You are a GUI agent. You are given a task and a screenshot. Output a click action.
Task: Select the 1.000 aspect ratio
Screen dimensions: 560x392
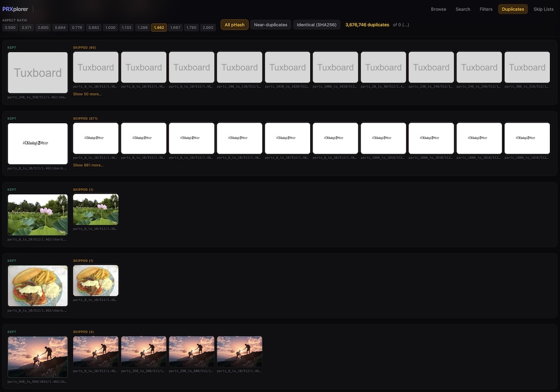pyautogui.click(x=110, y=27)
